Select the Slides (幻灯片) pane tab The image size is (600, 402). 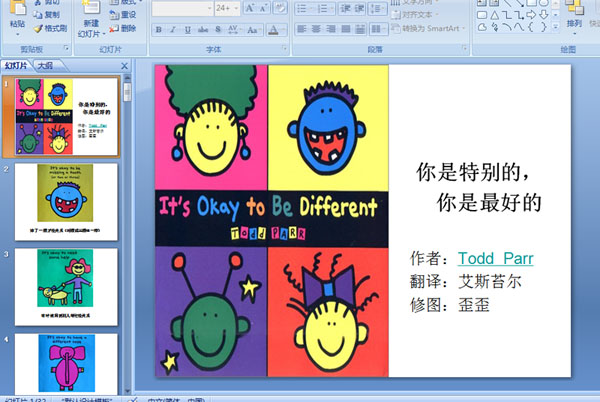[x=16, y=66]
